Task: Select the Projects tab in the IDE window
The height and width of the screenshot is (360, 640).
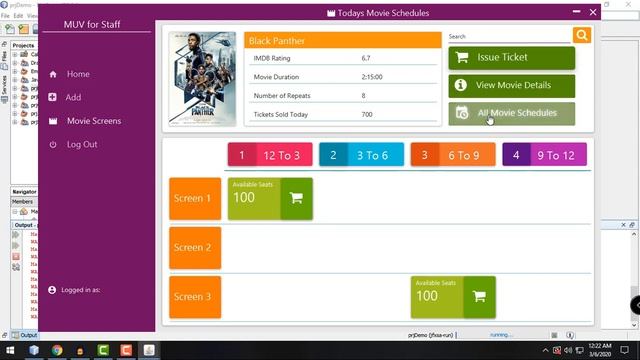Action: pyautogui.click(x=23, y=45)
